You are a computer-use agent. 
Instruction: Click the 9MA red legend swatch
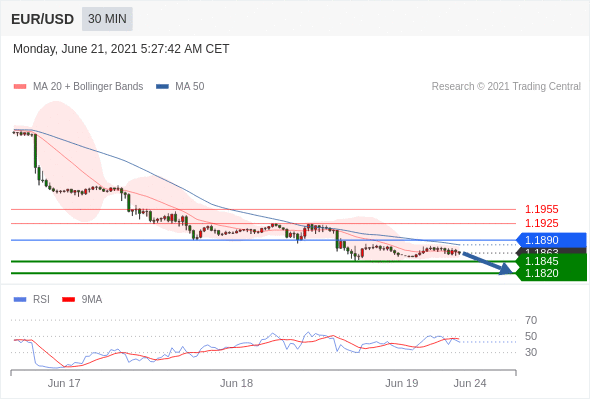click(x=68, y=300)
